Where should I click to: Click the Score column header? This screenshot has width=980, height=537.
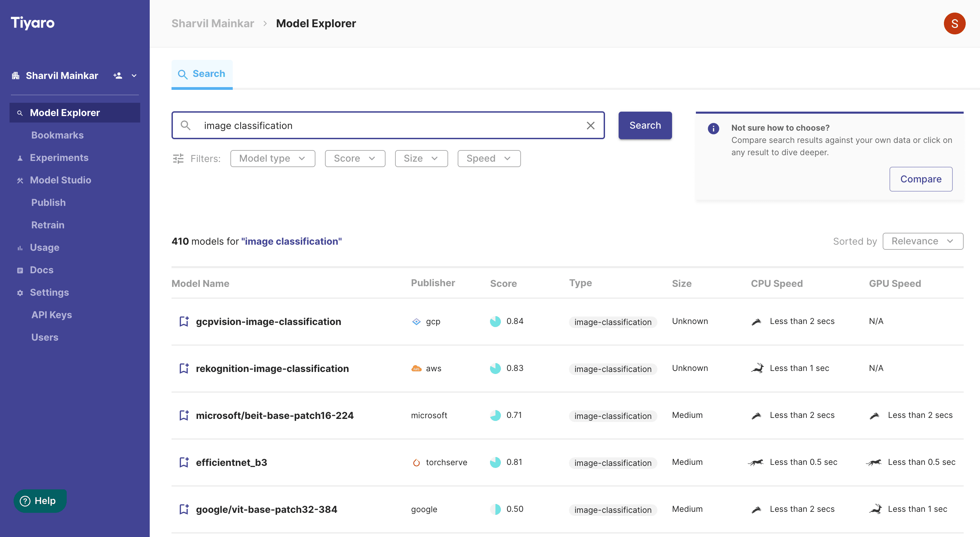[503, 283]
